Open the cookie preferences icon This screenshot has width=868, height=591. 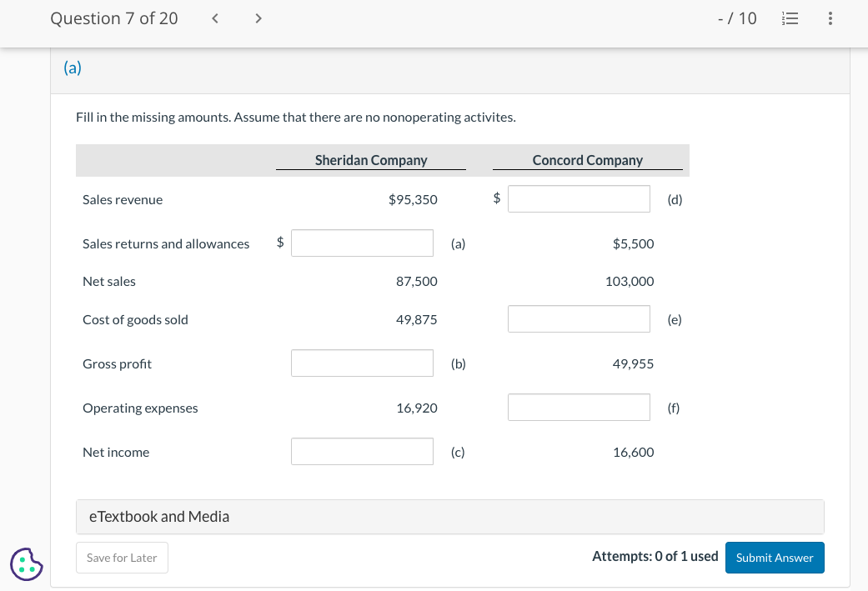26,564
